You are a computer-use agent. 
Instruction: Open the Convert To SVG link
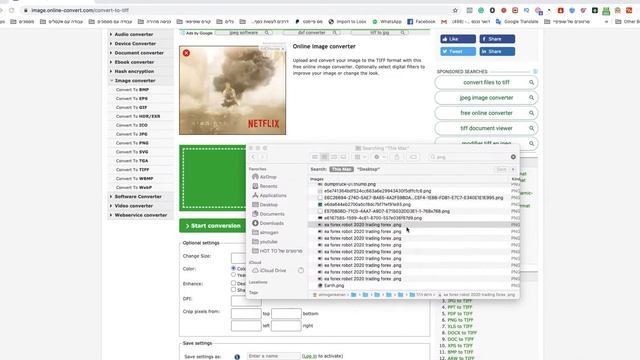[x=132, y=152]
